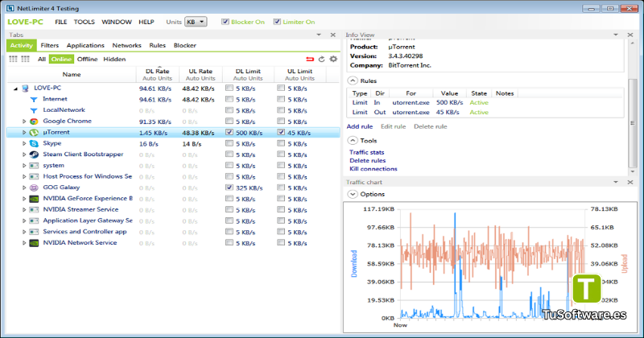Enable Skype UL Limit checkbox

(x=281, y=143)
